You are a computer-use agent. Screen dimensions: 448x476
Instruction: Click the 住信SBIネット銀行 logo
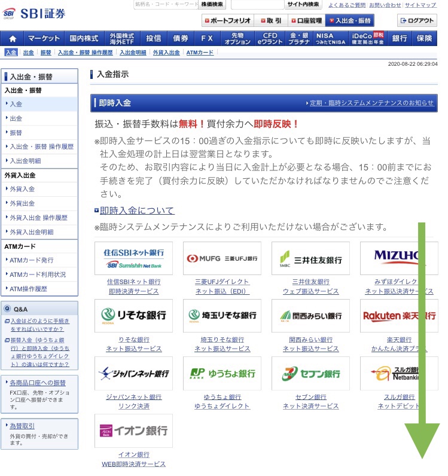tap(133, 258)
